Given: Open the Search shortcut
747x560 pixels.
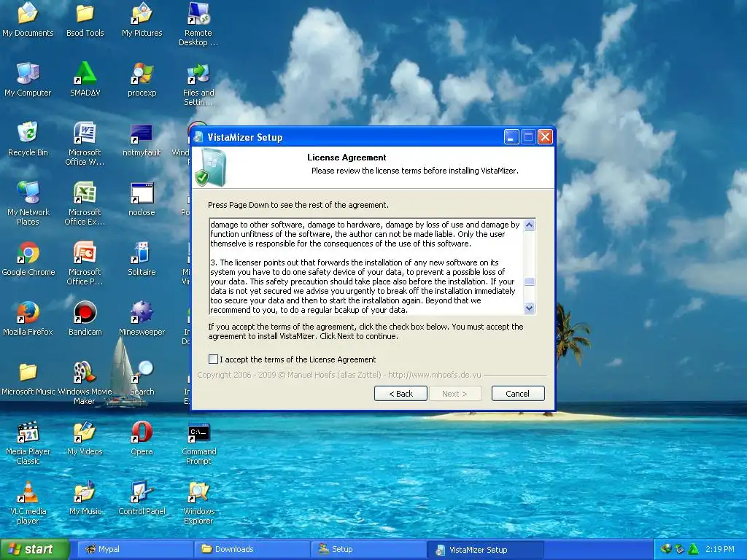Looking at the screenshot, I should click(142, 378).
